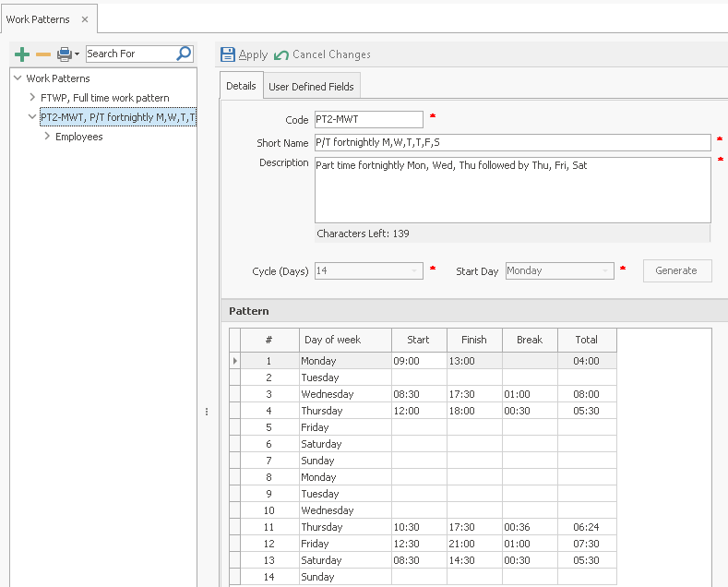Click the printer icon in the left toolbar
Viewport: 728px width, 587px height.
pos(65,54)
